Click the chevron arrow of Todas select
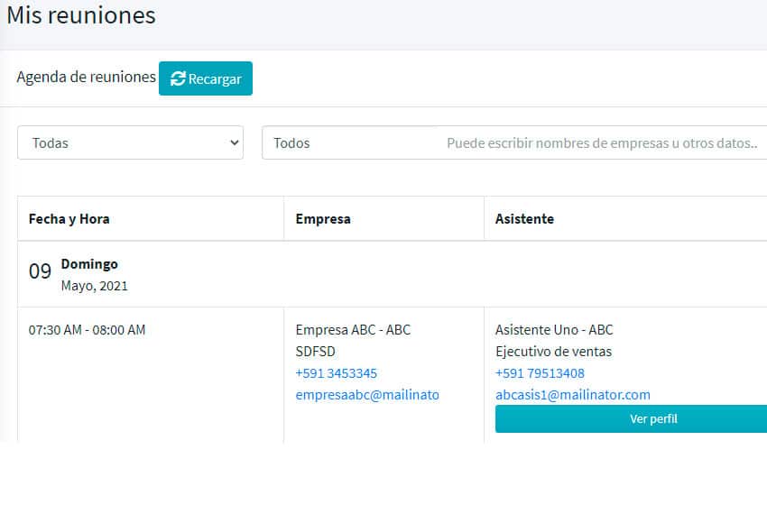 click(x=235, y=142)
